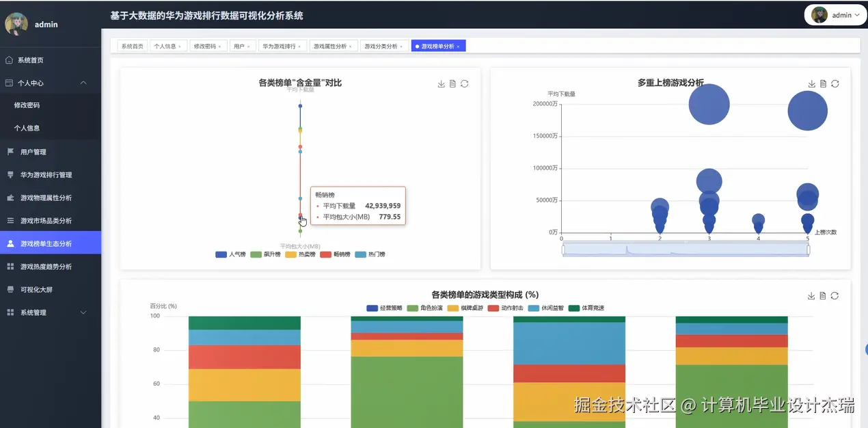Switch to the 系统首页 tab

tap(133, 46)
